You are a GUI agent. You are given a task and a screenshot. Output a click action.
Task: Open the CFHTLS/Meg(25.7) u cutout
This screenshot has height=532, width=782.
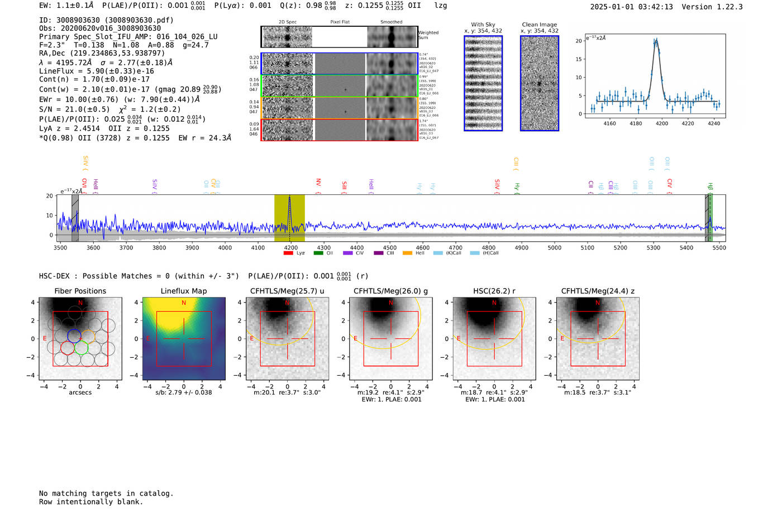[x=287, y=339]
